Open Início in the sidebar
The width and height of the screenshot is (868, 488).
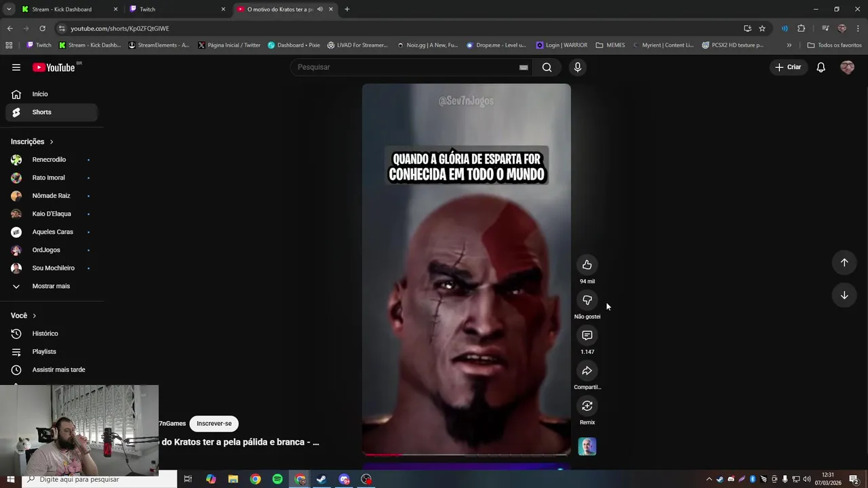click(x=51, y=94)
